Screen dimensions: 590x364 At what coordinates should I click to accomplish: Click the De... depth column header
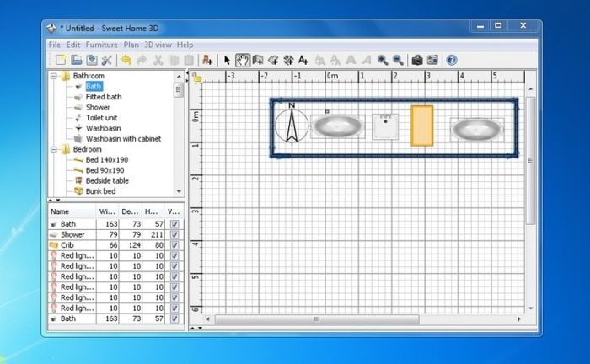[x=130, y=211]
